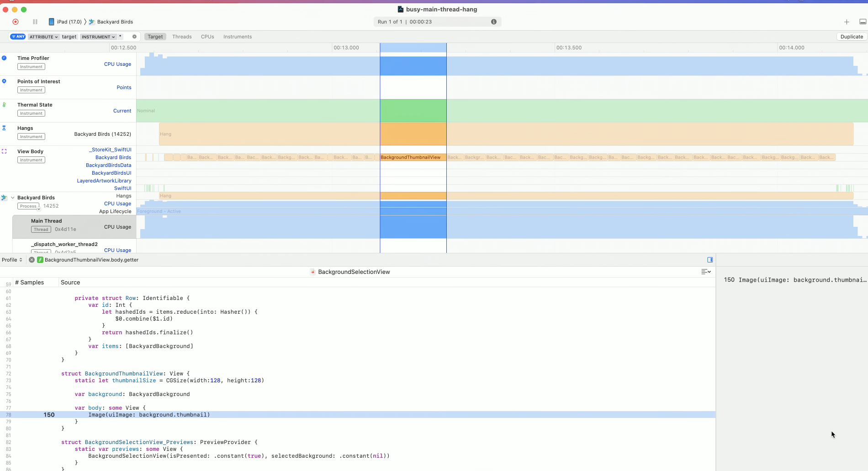868x471 pixels.
Task: Close the BackgroundThumbnailView.body.getter breadcrumb
Action: 32,260
